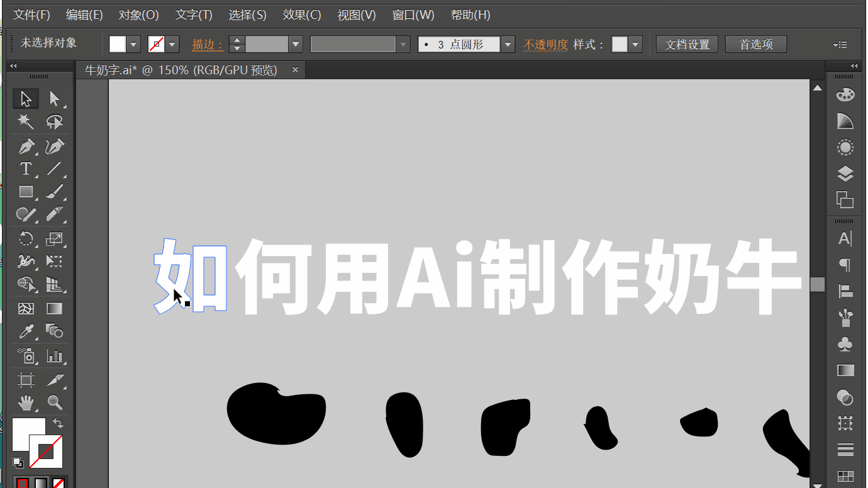Screen dimensions: 868x488
Task: Open the Character panel icon
Action: point(845,239)
